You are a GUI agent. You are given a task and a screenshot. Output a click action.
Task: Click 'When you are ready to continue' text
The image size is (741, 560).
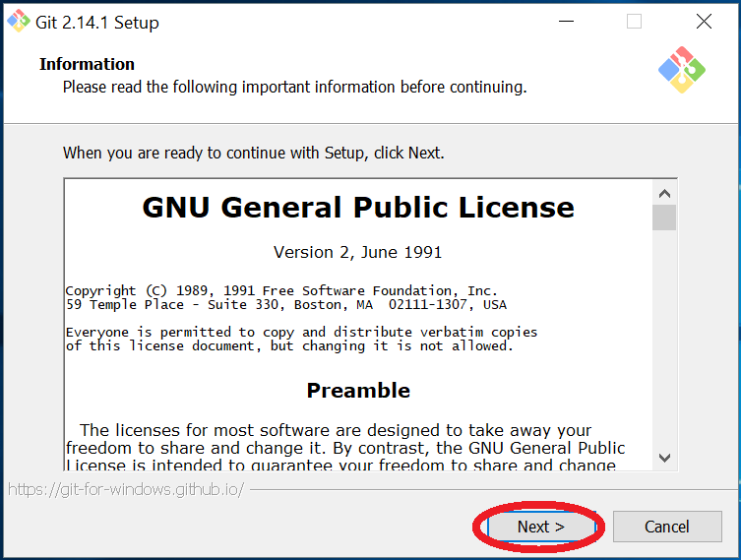pos(254,154)
